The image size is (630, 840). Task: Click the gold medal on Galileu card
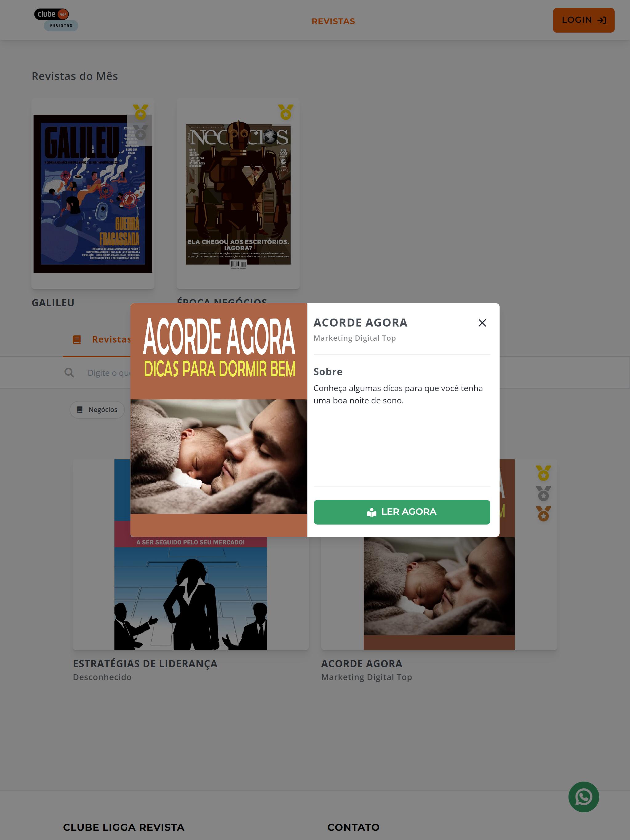(141, 112)
